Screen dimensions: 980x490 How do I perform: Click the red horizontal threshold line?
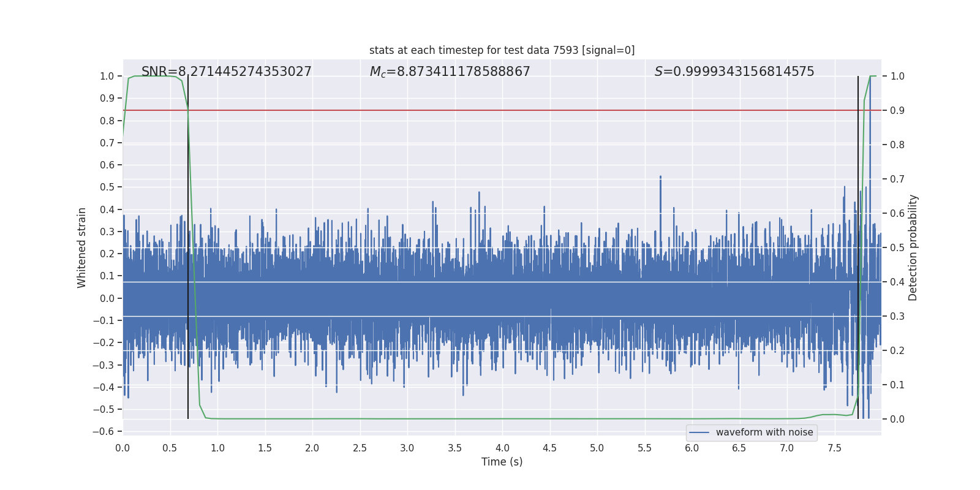pos(502,110)
